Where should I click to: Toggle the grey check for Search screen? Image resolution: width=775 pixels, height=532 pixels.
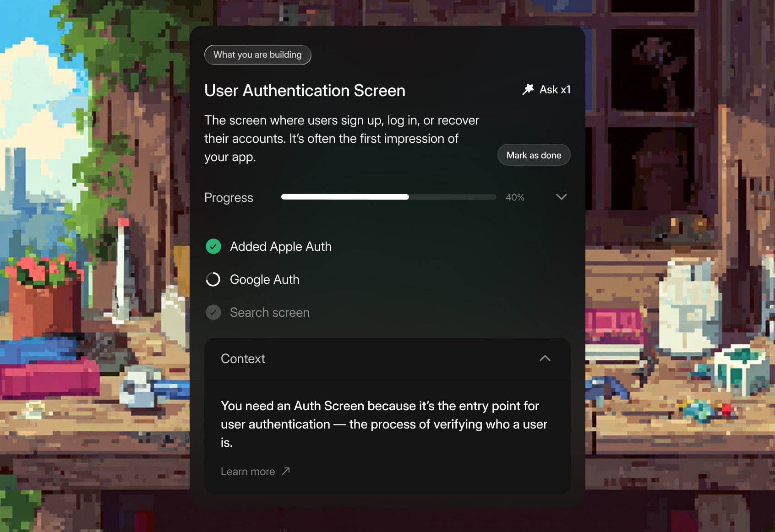pos(213,312)
